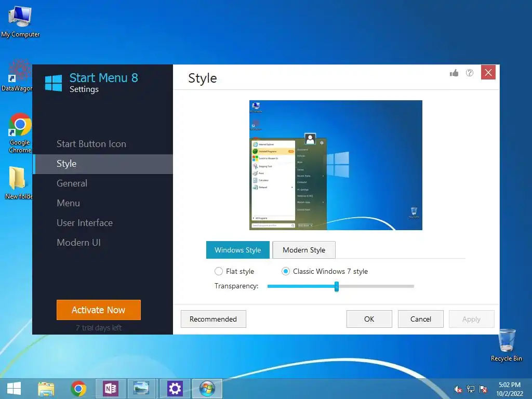
Task: Click the Activate Now button
Action: (x=98, y=310)
